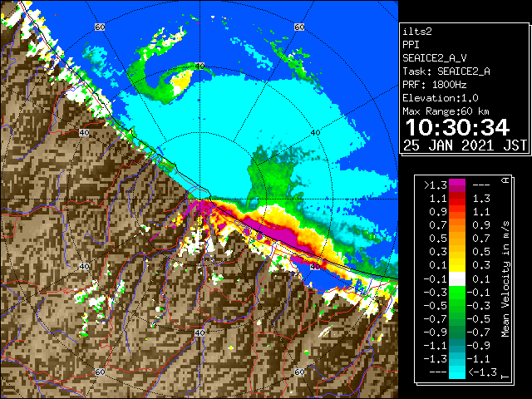The height and width of the screenshot is (399, 532).
Task: Click the left-column '0.9' legend value
Action: 438,212
